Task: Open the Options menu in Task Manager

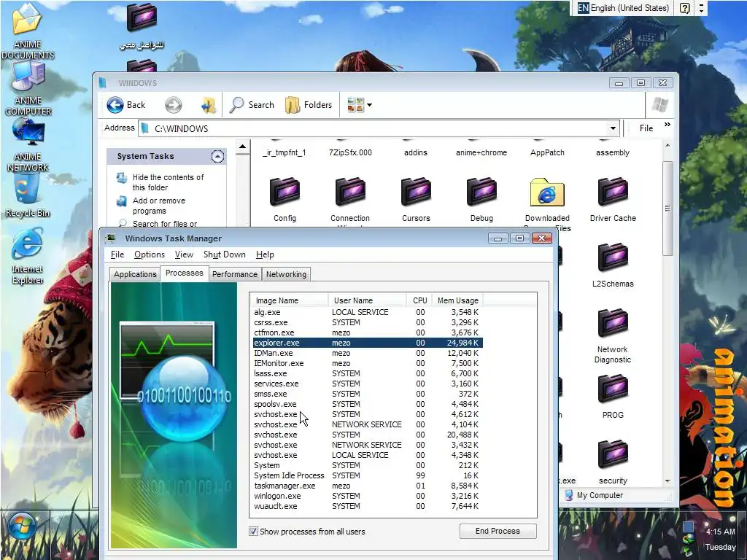Action: point(149,254)
